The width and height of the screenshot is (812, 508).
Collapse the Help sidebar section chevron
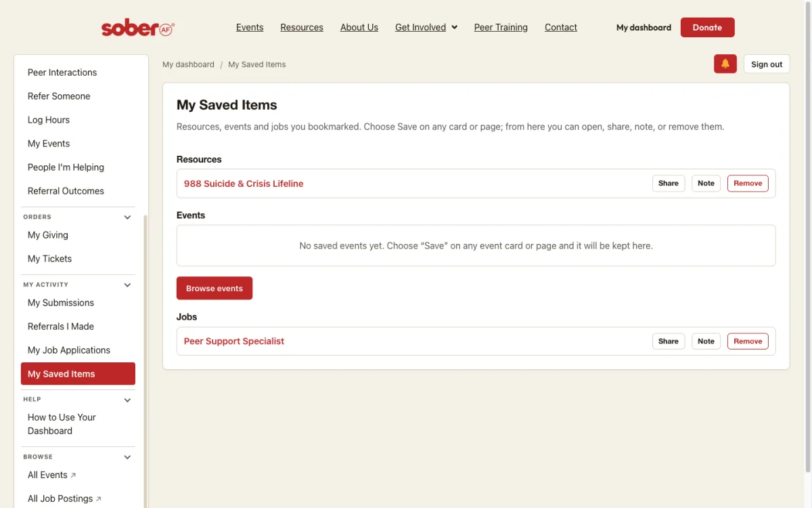point(127,400)
